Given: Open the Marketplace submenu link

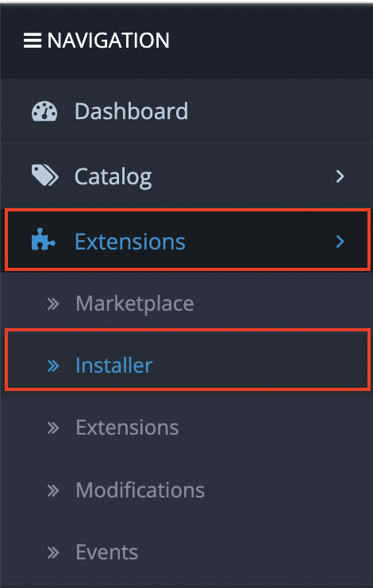Looking at the screenshot, I should coord(135,304).
